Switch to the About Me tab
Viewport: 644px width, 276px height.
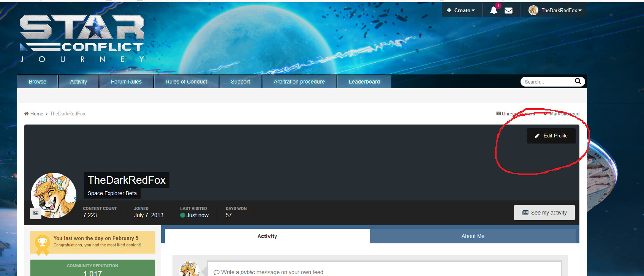pos(473,236)
